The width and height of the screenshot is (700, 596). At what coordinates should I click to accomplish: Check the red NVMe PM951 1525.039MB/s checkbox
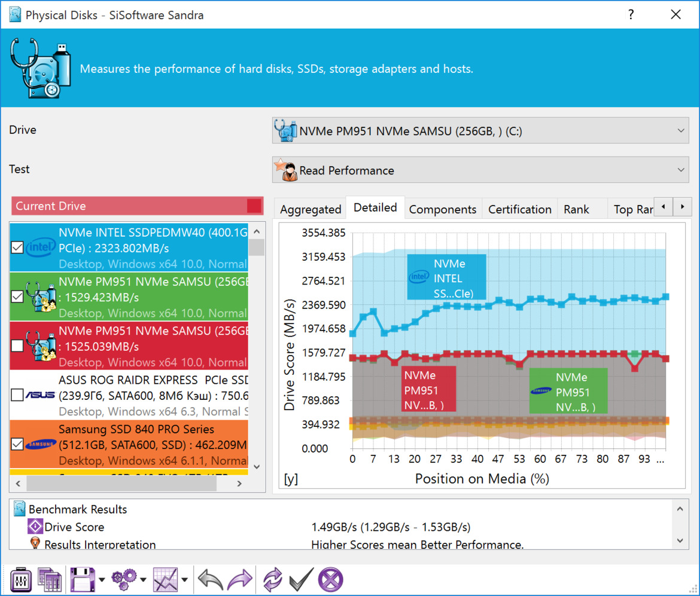pos(17,346)
